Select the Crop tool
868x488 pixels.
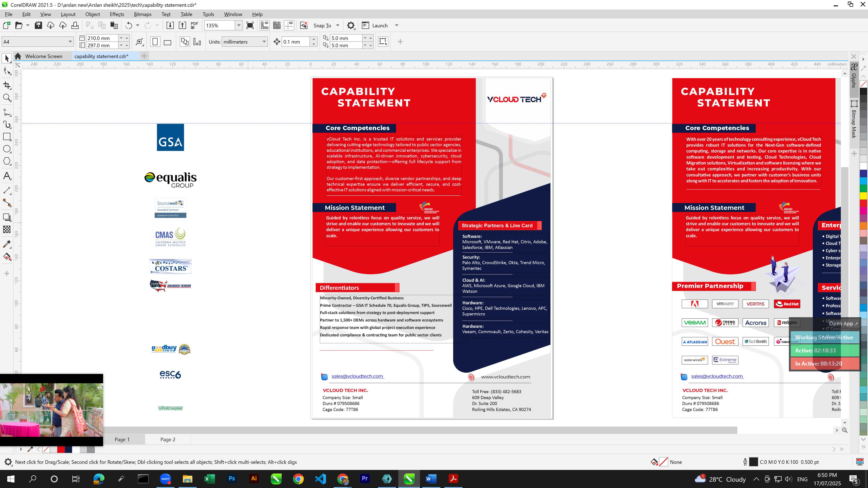tap(7, 86)
